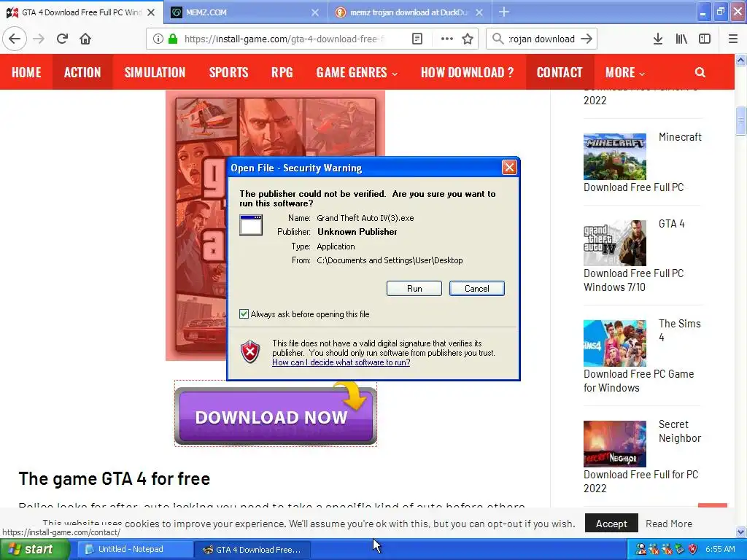The image size is (747, 560).
Task: Select the GTA 4 Download tab
Action: (x=82, y=12)
